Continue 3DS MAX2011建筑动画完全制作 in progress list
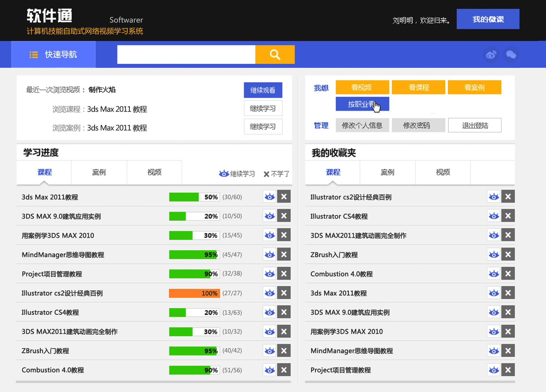The width and height of the screenshot is (546, 392). (x=269, y=331)
